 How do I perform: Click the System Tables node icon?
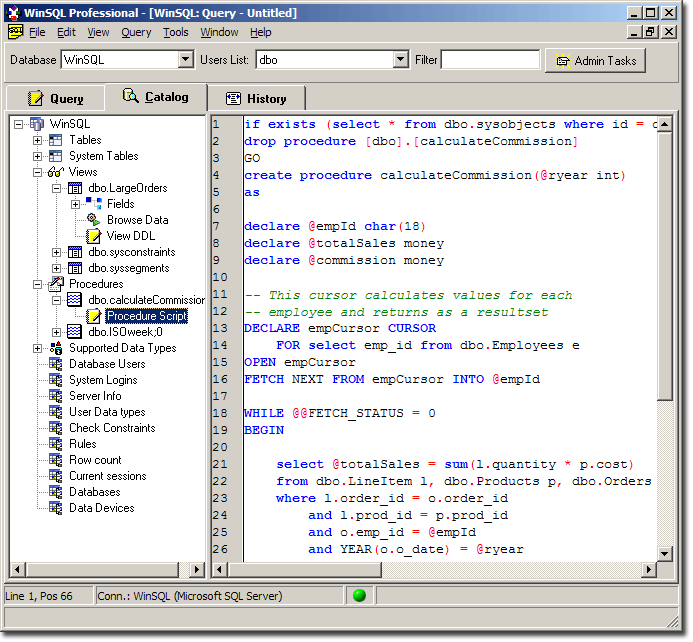coord(56,156)
